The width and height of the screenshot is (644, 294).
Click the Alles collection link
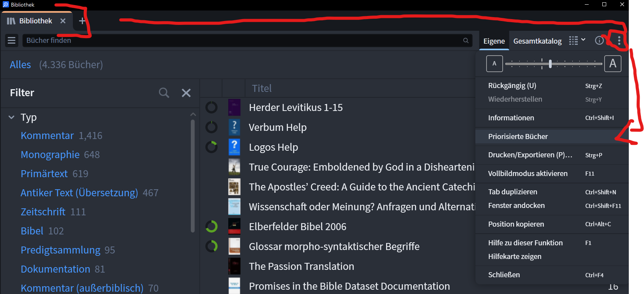(20, 65)
